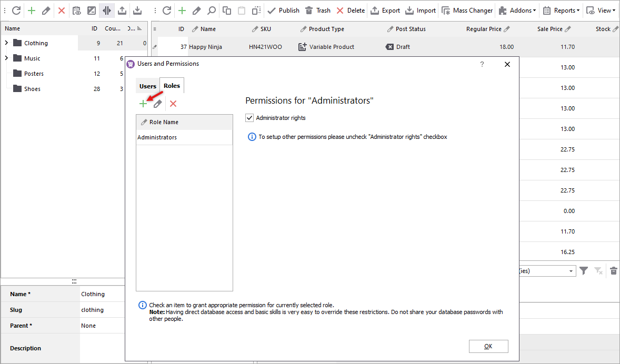This screenshot has width=620, height=364.
Task: Click the filter funnel icon
Action: click(584, 271)
